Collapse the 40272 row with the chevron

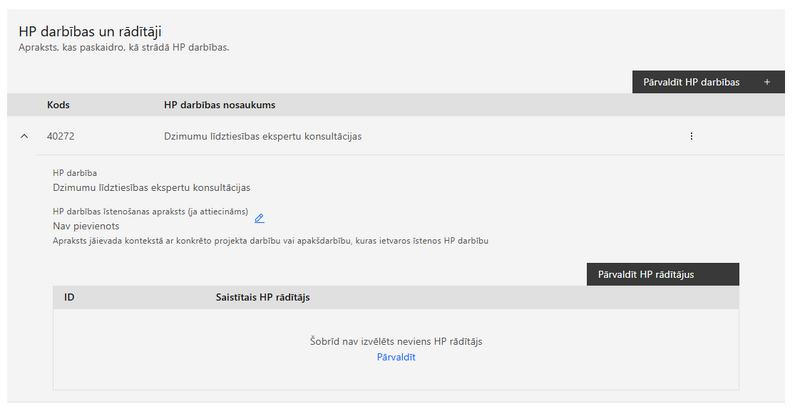tap(24, 136)
